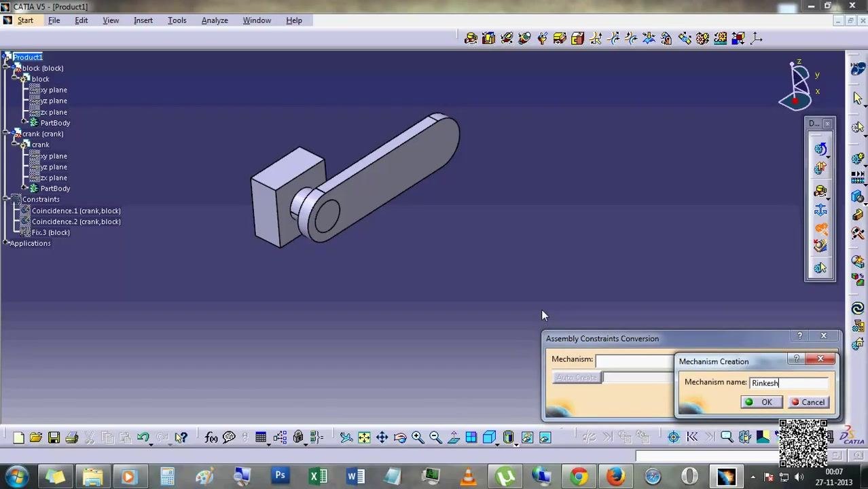Screen dimensions: 868x489
Task: Click the Save diskette icon
Action: click(54, 438)
